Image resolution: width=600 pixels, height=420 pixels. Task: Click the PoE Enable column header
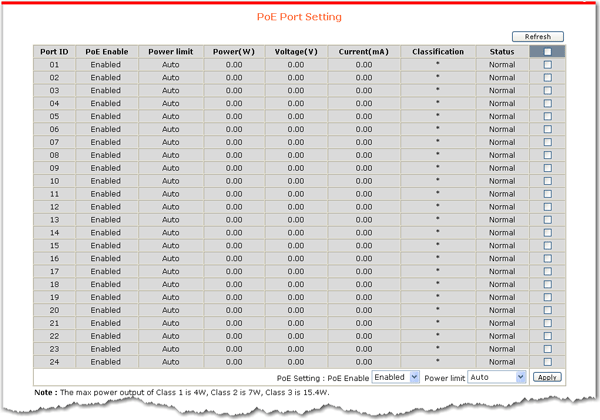click(x=107, y=52)
